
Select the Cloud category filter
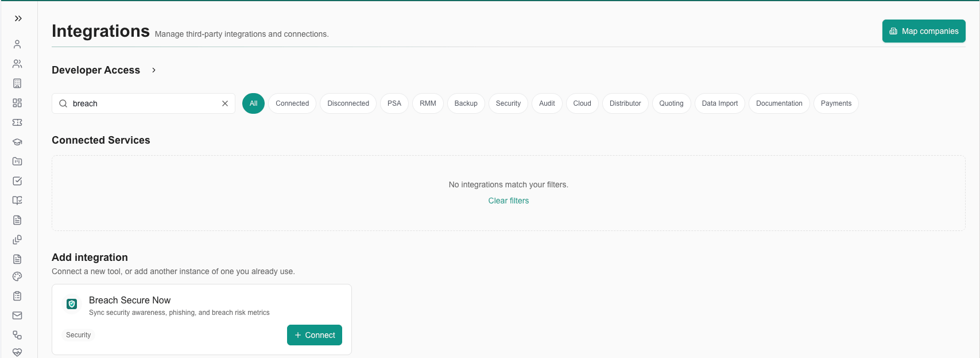[x=582, y=103]
